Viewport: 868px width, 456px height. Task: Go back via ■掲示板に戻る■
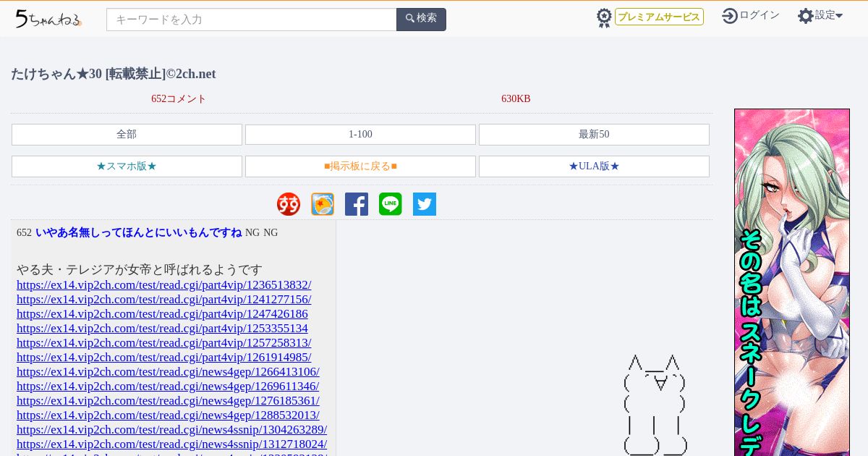360,166
